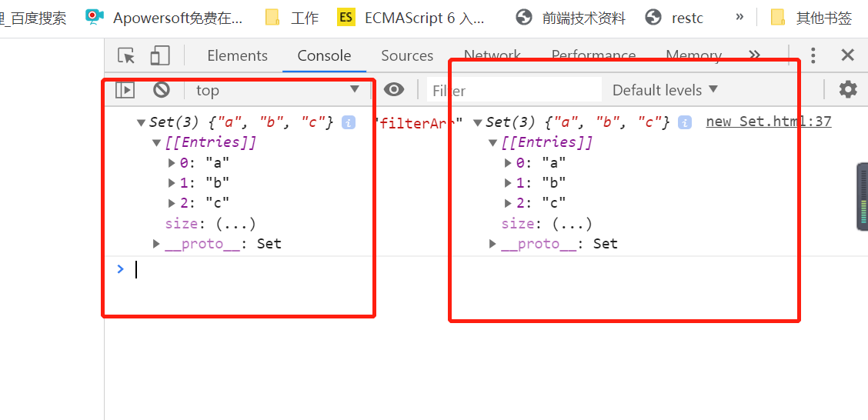Image resolution: width=868 pixels, height=420 pixels.
Task: Open the 工作 bookmarks folder
Action: pyautogui.click(x=292, y=18)
